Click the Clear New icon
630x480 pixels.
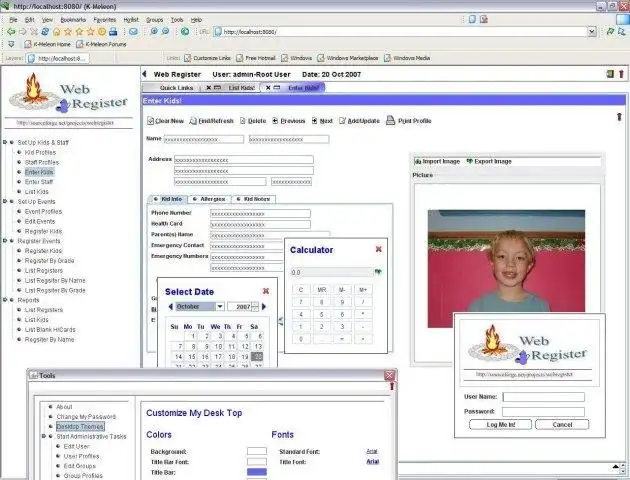(151, 121)
